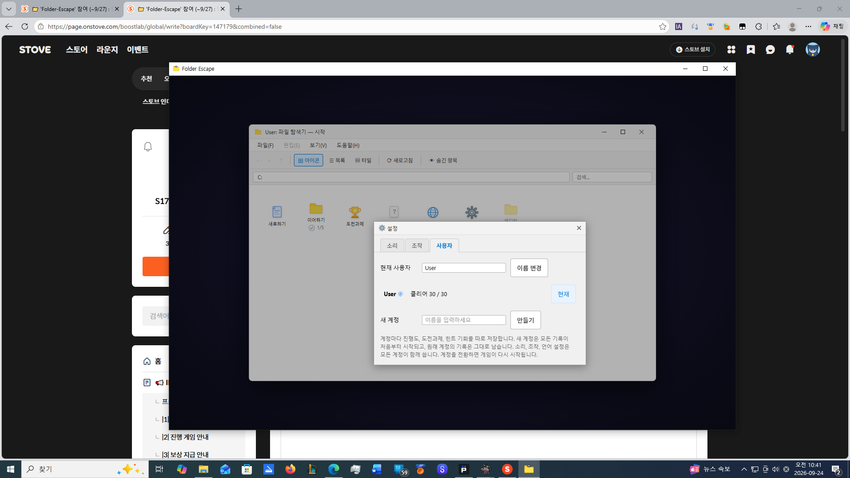Open the 보기(V) menu
The image size is (850, 478).
pos(318,145)
